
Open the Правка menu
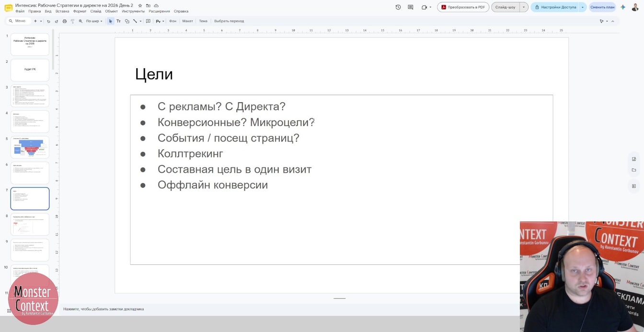coord(34,11)
